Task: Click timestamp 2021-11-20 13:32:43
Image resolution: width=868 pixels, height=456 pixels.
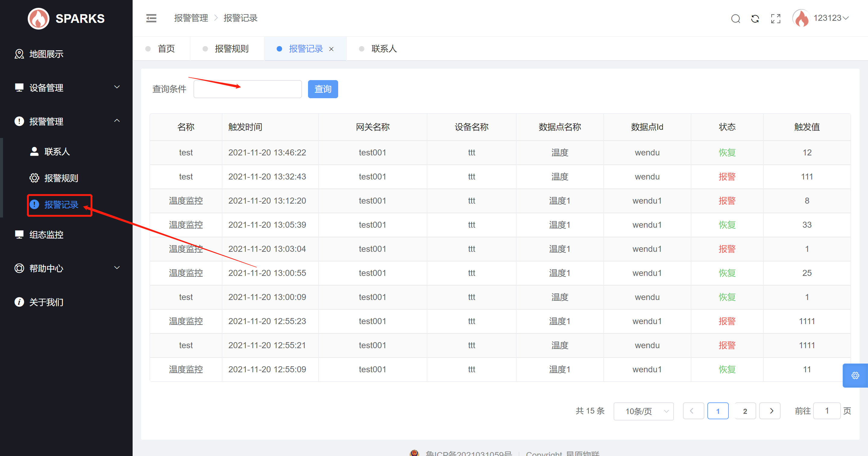Action: tap(267, 176)
